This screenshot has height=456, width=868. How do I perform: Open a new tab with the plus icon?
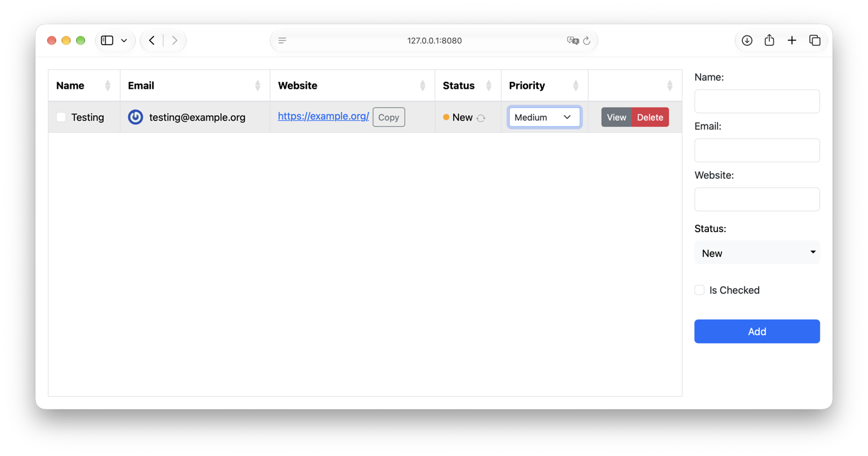click(x=792, y=40)
